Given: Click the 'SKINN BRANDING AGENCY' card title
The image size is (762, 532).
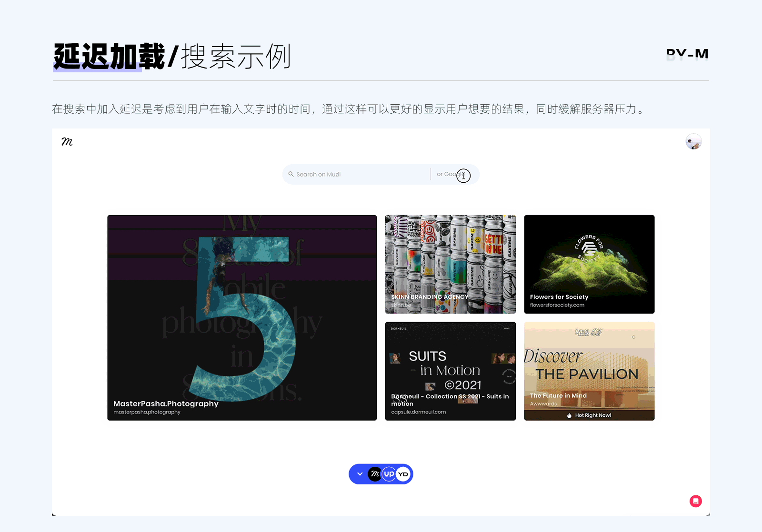Looking at the screenshot, I should pyautogui.click(x=430, y=297).
